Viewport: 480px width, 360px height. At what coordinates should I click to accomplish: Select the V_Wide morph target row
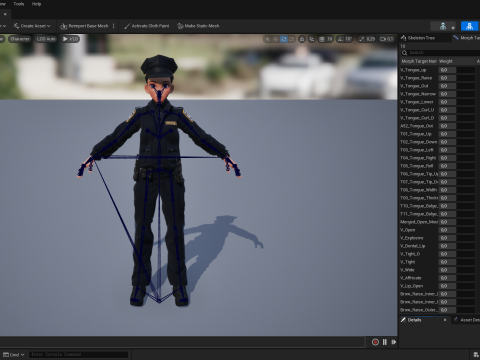coord(407,270)
